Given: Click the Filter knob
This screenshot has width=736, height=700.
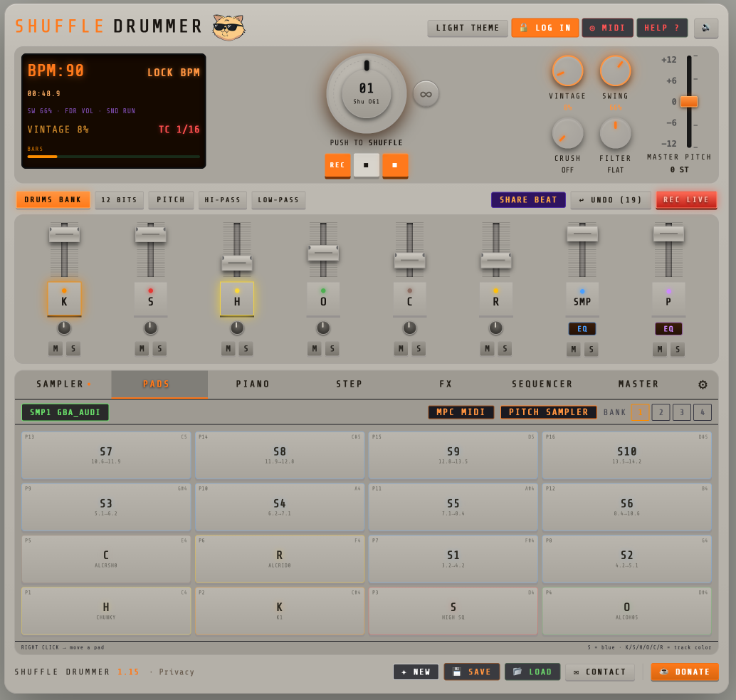Looking at the screenshot, I should coord(615,133).
